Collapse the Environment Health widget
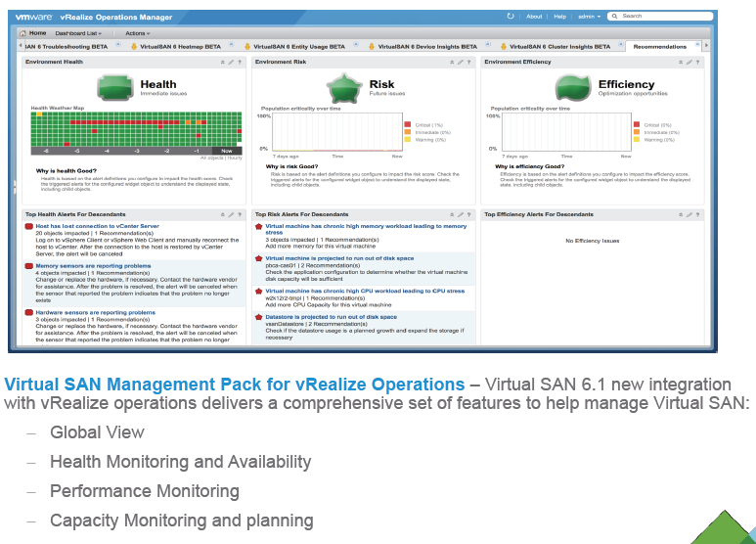756x544 pixels. (223, 63)
